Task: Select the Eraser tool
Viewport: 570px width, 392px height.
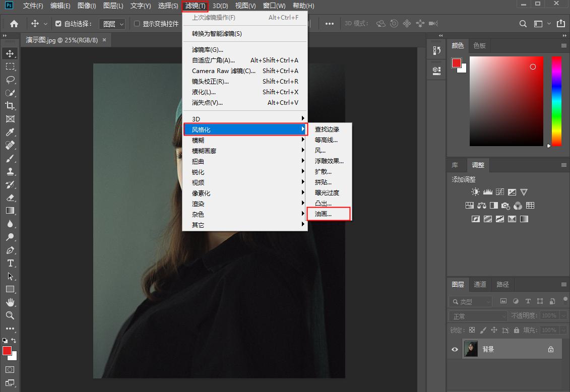Action: point(10,198)
